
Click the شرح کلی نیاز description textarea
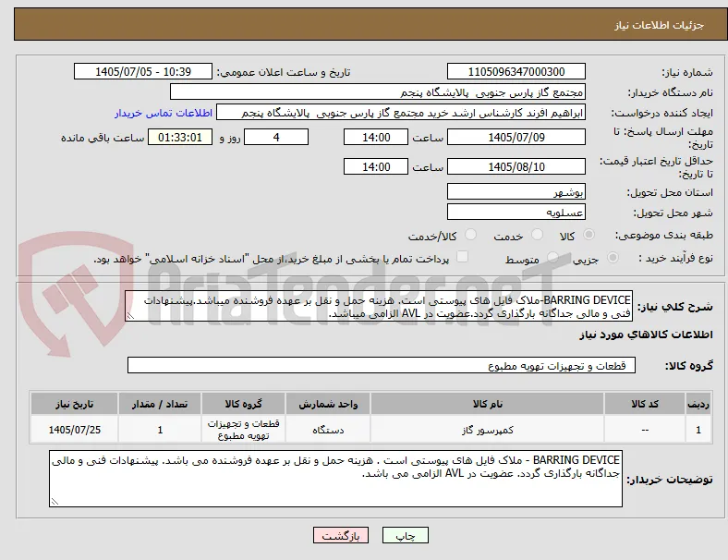click(x=379, y=307)
